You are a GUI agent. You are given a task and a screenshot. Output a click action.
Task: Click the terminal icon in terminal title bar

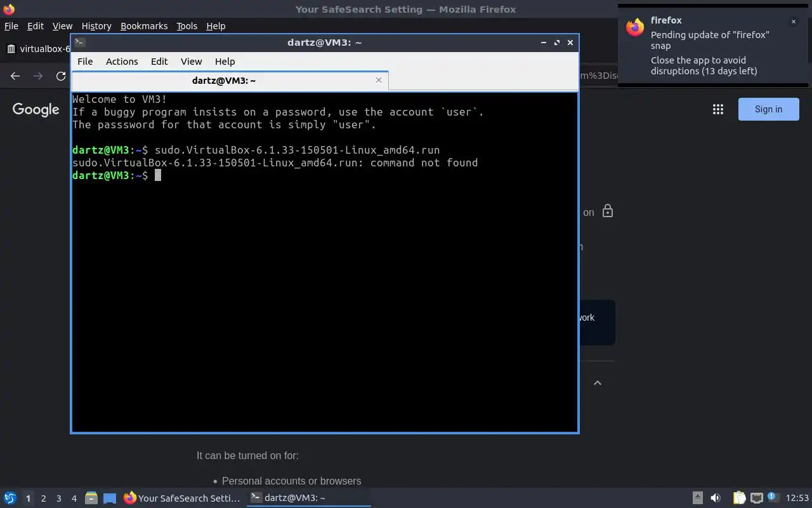pyautogui.click(x=79, y=43)
